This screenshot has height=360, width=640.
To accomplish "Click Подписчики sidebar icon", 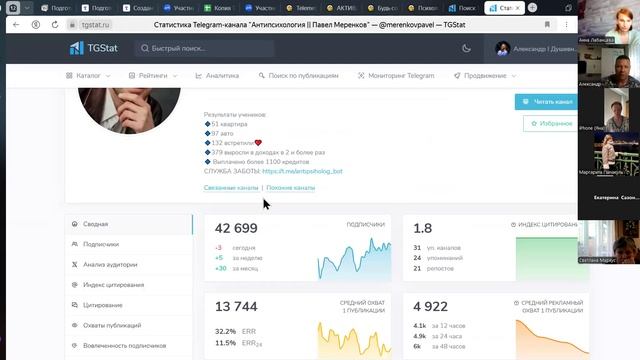I will coord(75,244).
